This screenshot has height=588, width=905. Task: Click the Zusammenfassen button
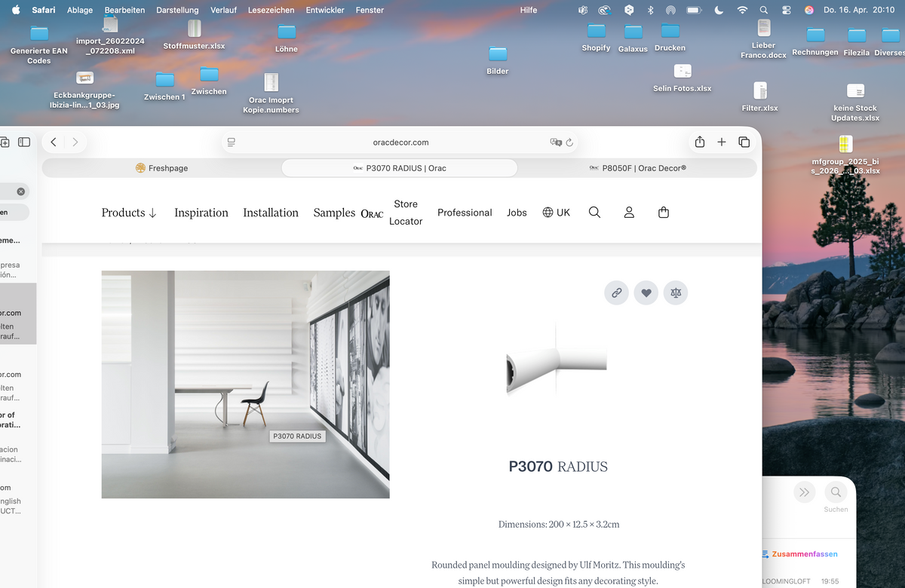pos(799,554)
